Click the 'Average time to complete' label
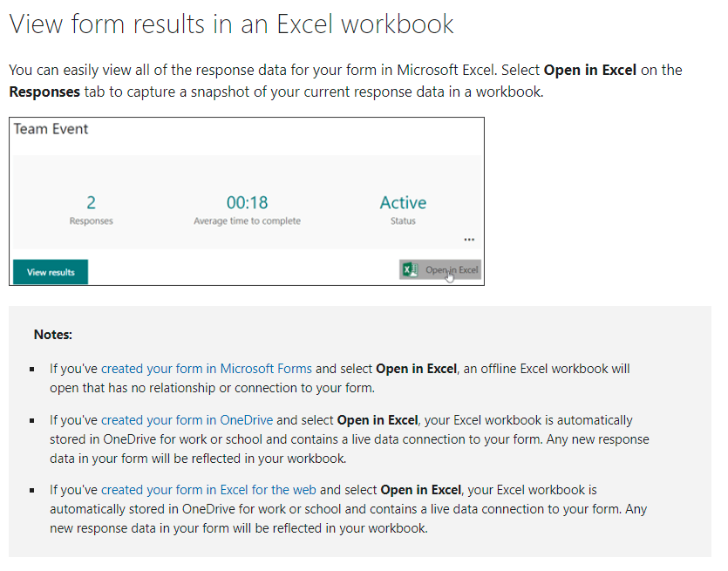The width and height of the screenshot is (728, 571). point(247,221)
